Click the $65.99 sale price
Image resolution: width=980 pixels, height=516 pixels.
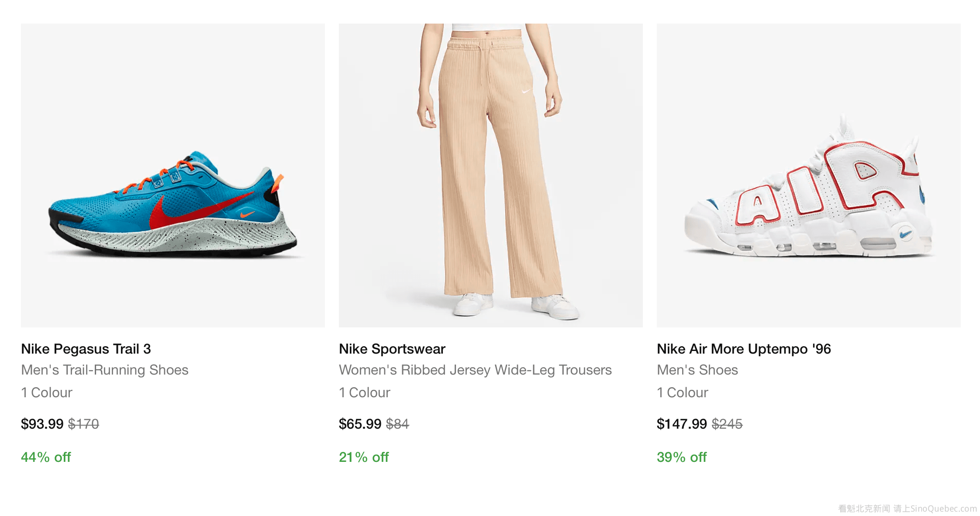[360, 424]
